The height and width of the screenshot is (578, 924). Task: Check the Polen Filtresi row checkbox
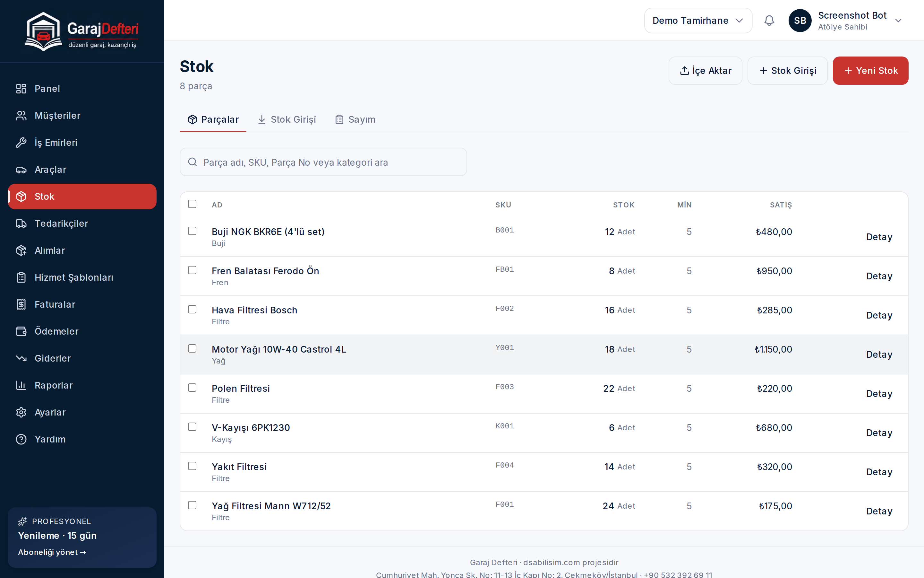[x=192, y=388]
